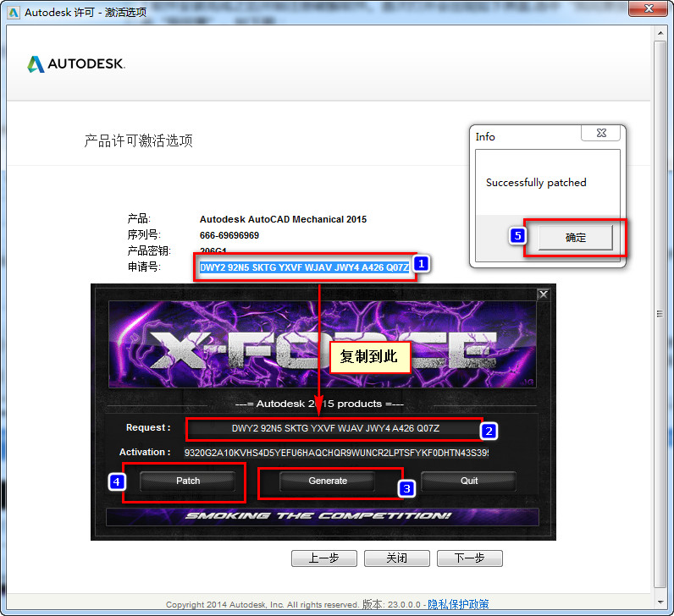Click the scrollbar up arrow

pos(660,33)
